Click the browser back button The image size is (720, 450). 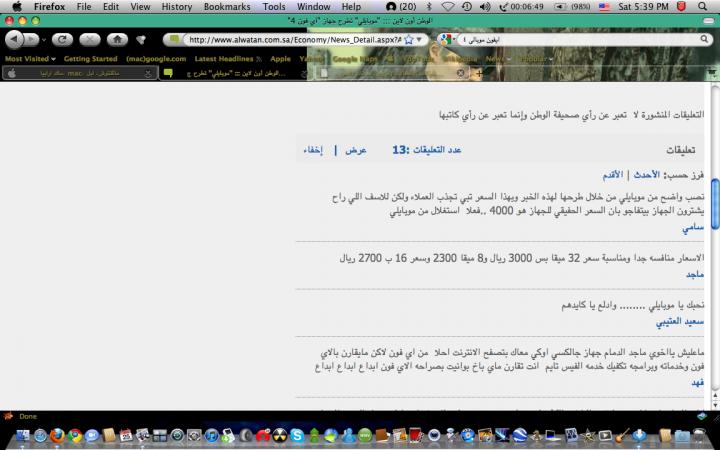pyautogui.click(x=14, y=39)
